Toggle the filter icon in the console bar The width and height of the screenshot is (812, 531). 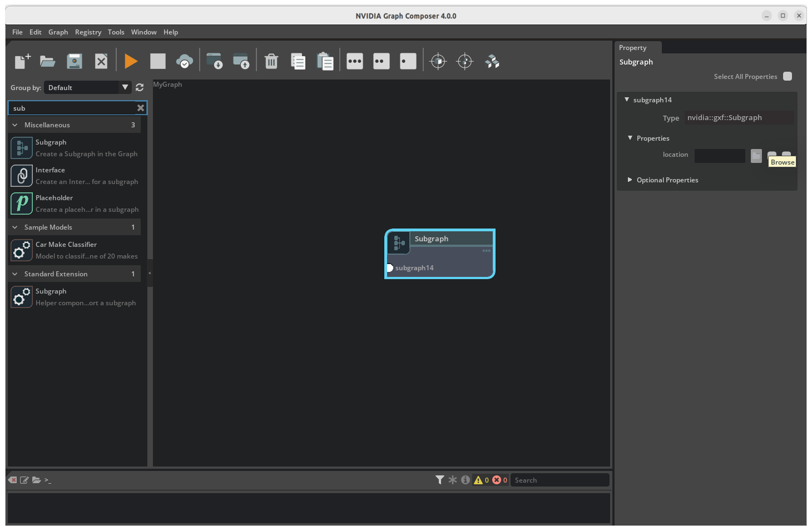[x=439, y=479]
